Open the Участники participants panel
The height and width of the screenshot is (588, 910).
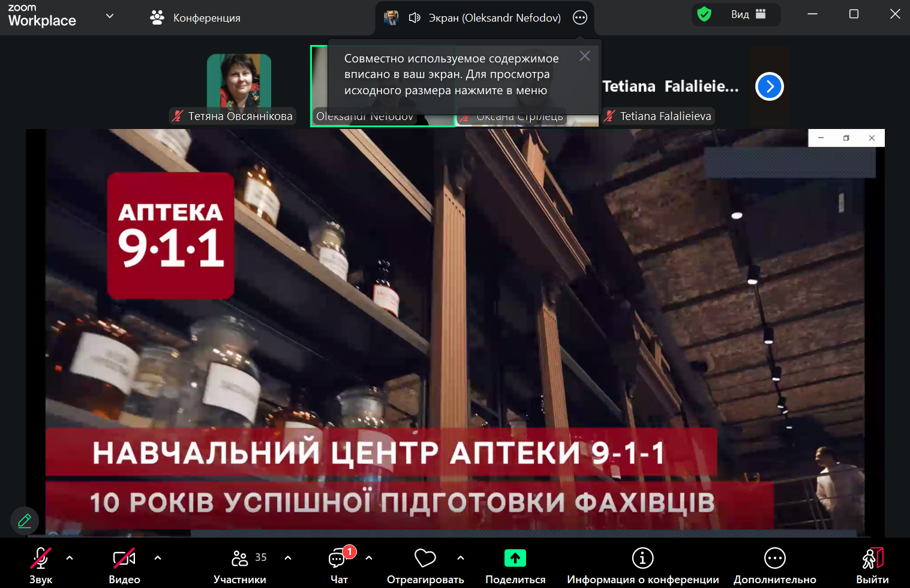click(240, 565)
